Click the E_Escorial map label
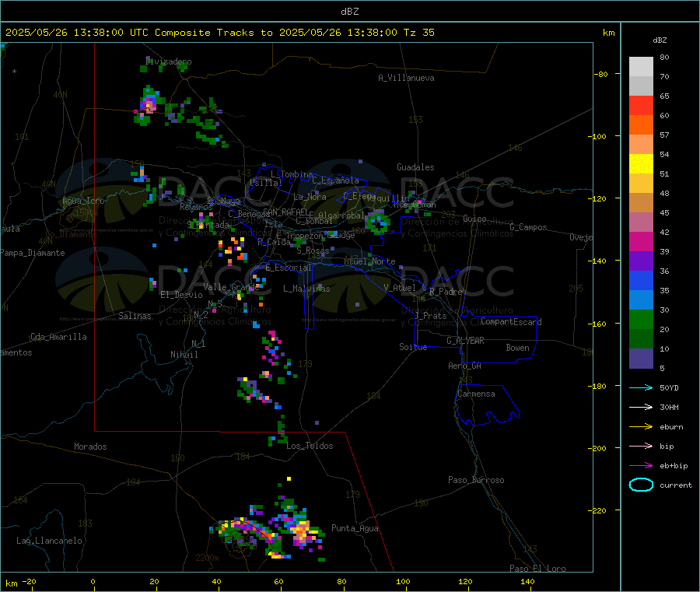The width and height of the screenshot is (700, 592). (288, 268)
